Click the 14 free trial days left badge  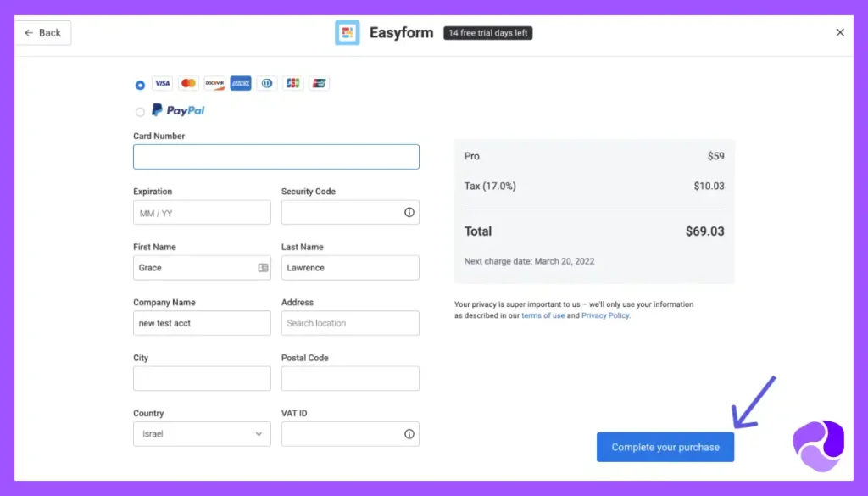click(x=487, y=32)
